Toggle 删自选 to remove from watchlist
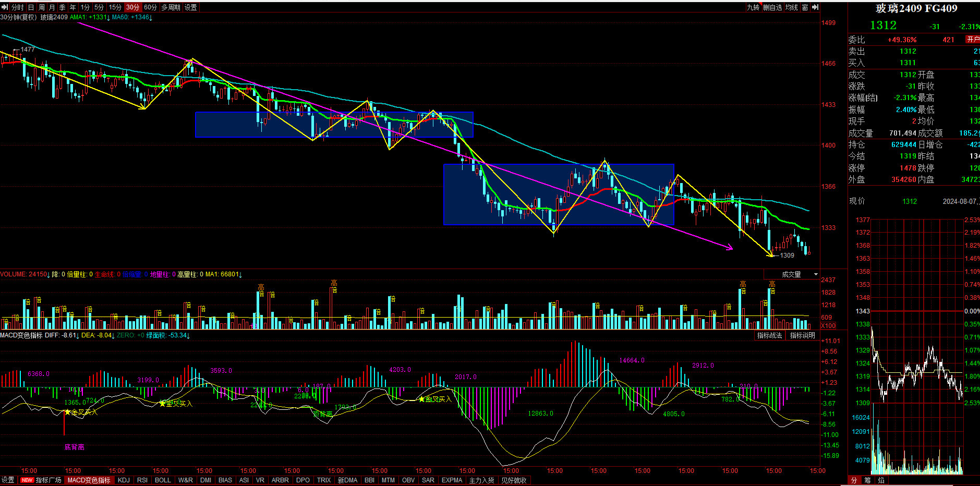 (x=772, y=7)
